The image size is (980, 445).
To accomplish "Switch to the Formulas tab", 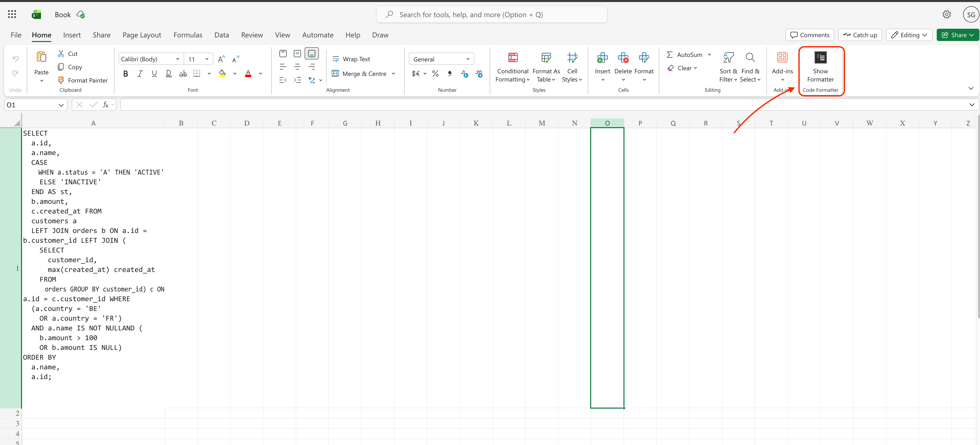I will coord(187,35).
